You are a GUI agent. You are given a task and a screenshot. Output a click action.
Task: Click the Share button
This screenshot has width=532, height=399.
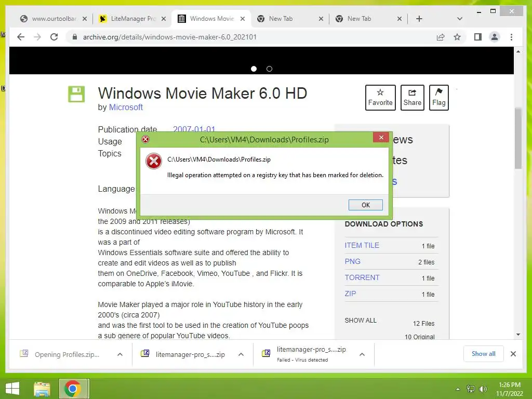(x=412, y=98)
